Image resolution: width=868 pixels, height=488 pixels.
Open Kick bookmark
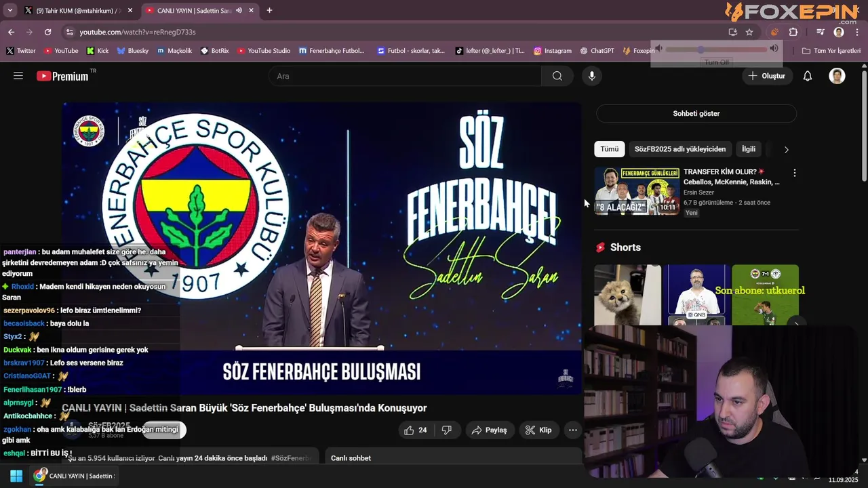pyautogui.click(x=98, y=51)
